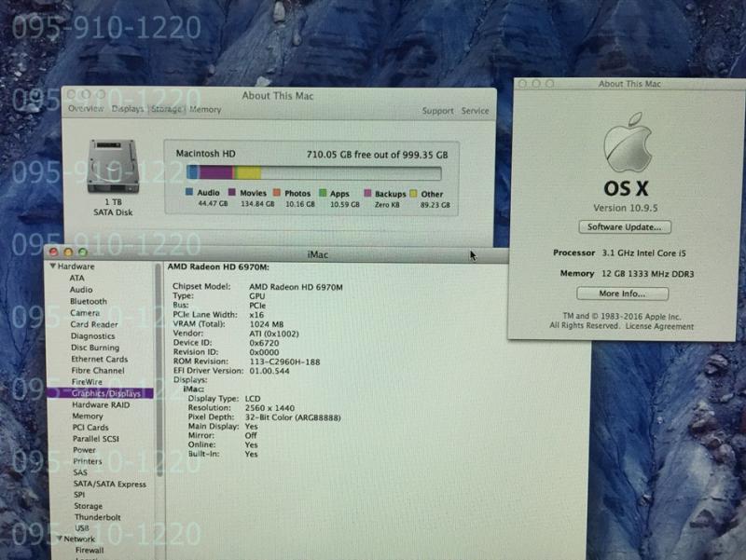Collapse the Hardware section triangle
The height and width of the screenshot is (560, 746).
tap(52, 266)
